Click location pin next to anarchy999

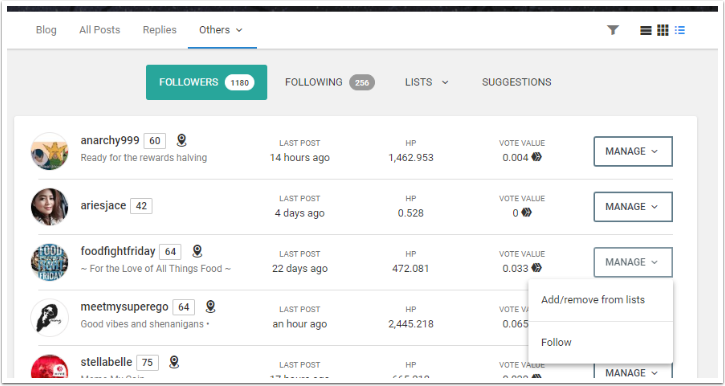[x=182, y=140]
